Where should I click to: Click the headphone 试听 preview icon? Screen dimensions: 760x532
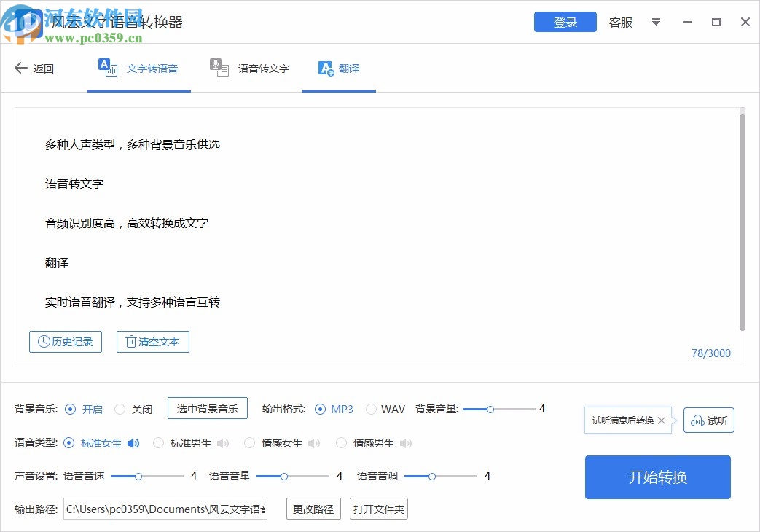point(697,420)
